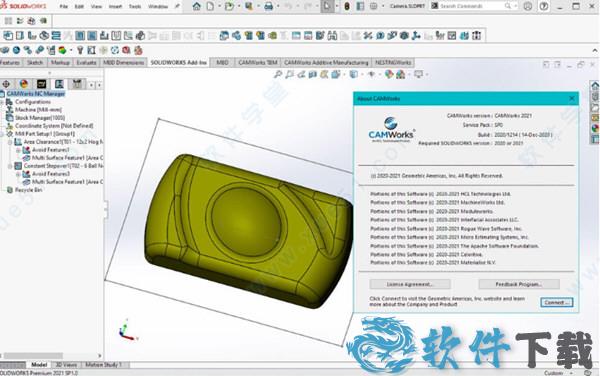600x376 pixels.
Task: Click Zoom to Fit in the view toolbar
Action: pyautogui.click(x=278, y=74)
